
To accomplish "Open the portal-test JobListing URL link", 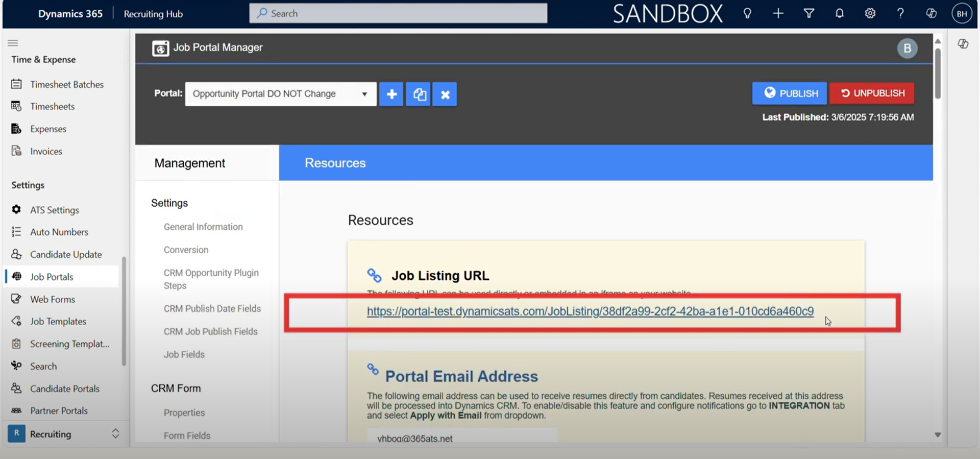I will tap(590, 311).
